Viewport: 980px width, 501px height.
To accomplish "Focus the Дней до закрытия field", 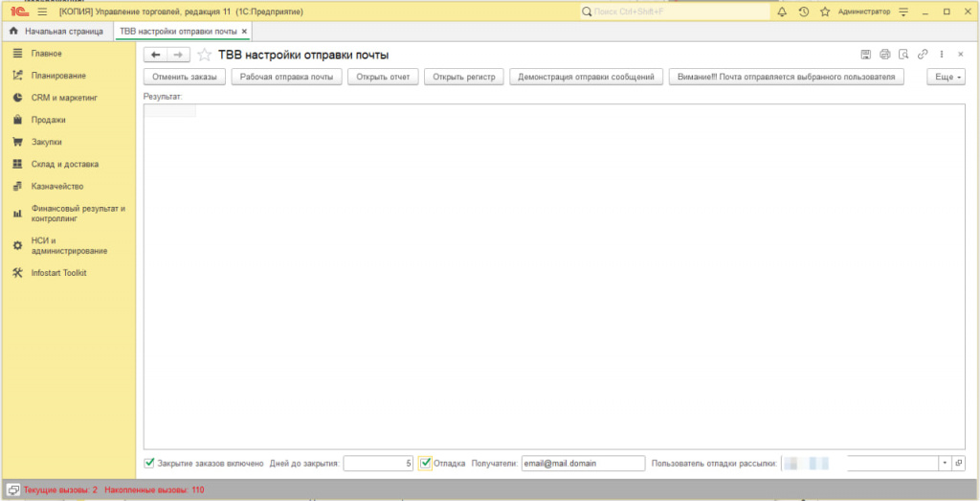I will pyautogui.click(x=378, y=464).
